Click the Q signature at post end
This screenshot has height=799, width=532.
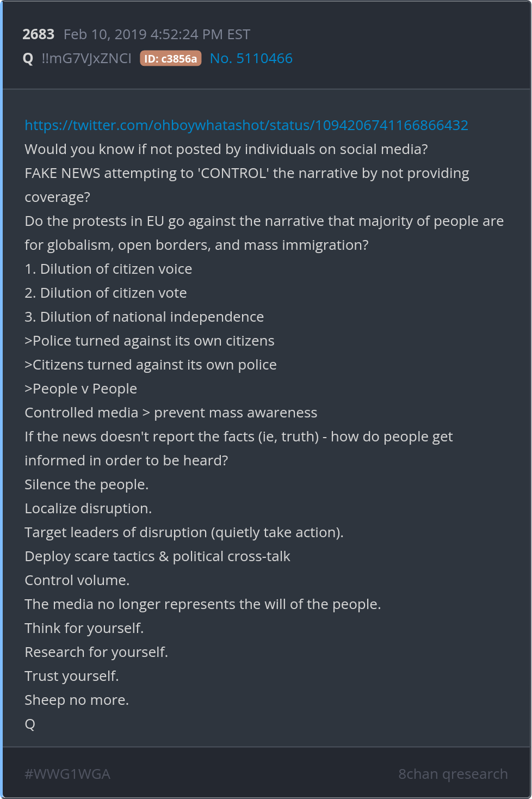point(30,724)
